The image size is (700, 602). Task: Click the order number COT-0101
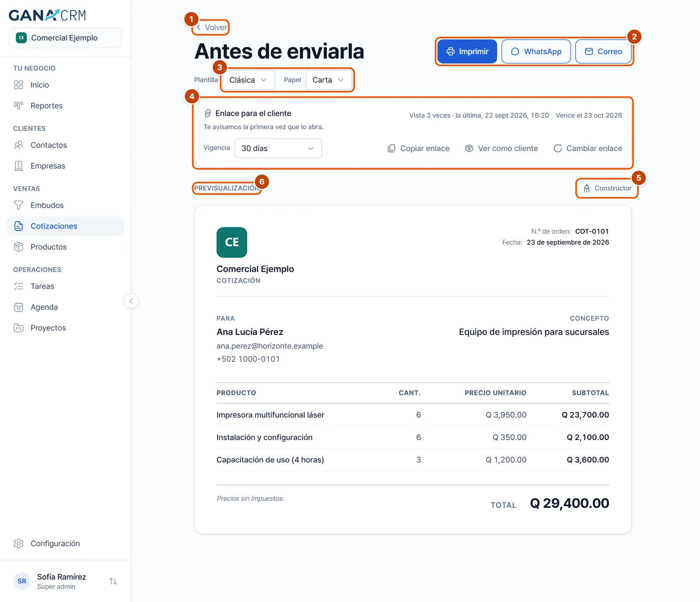pyautogui.click(x=592, y=231)
